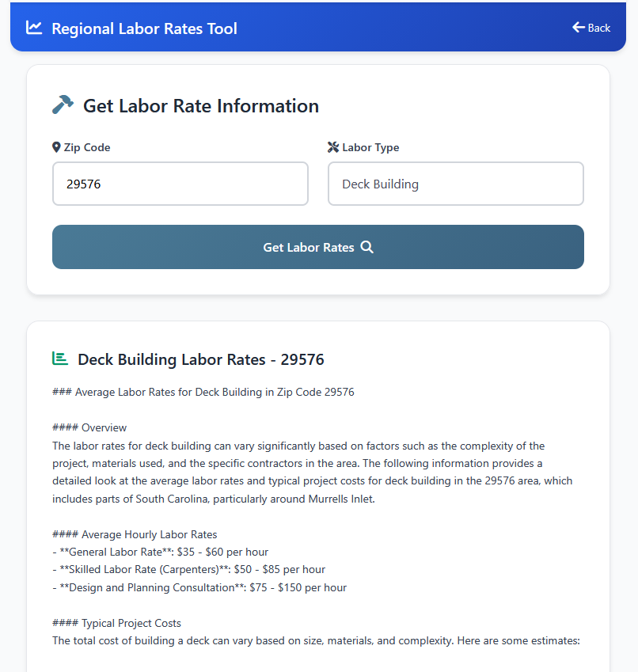
Task: Click the Deck Building Labor Rates - 29576 heading
Action: (201, 359)
